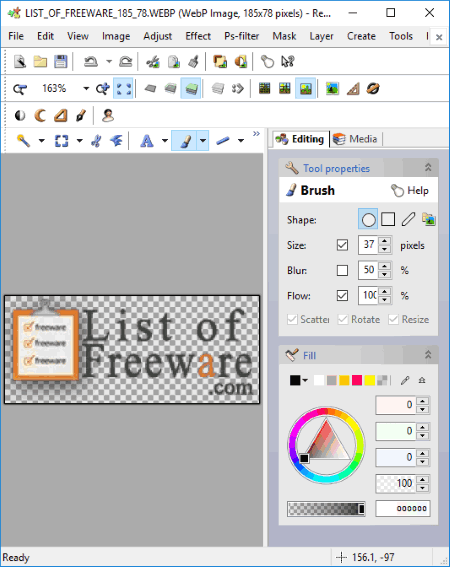Select the Text tool letter A
This screenshot has width=450, height=567.
click(x=147, y=141)
